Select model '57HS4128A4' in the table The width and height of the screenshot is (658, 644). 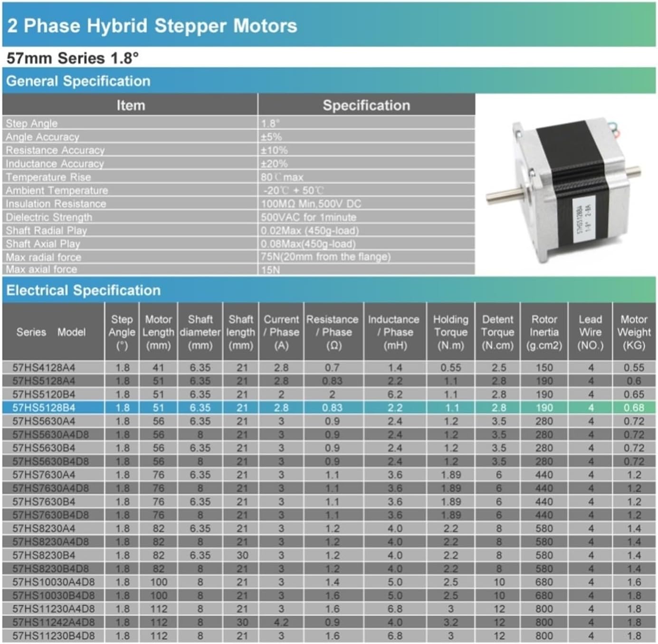click(x=44, y=367)
